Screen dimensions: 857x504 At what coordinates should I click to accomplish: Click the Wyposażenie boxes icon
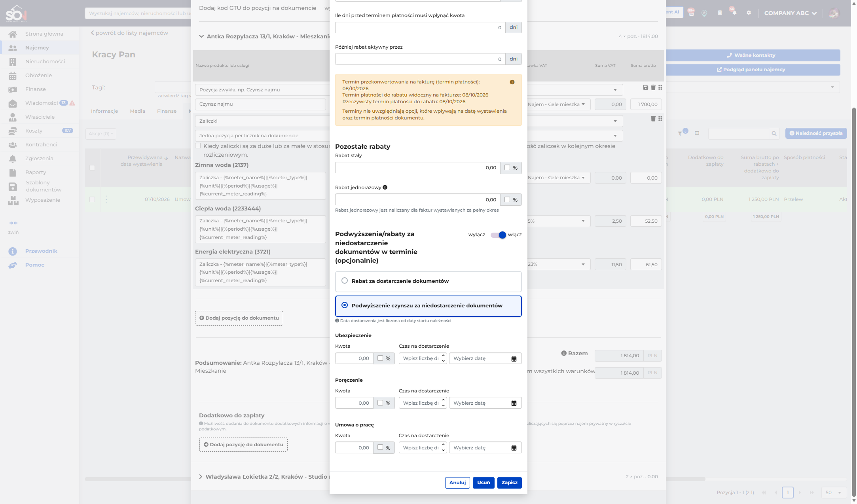13,200
